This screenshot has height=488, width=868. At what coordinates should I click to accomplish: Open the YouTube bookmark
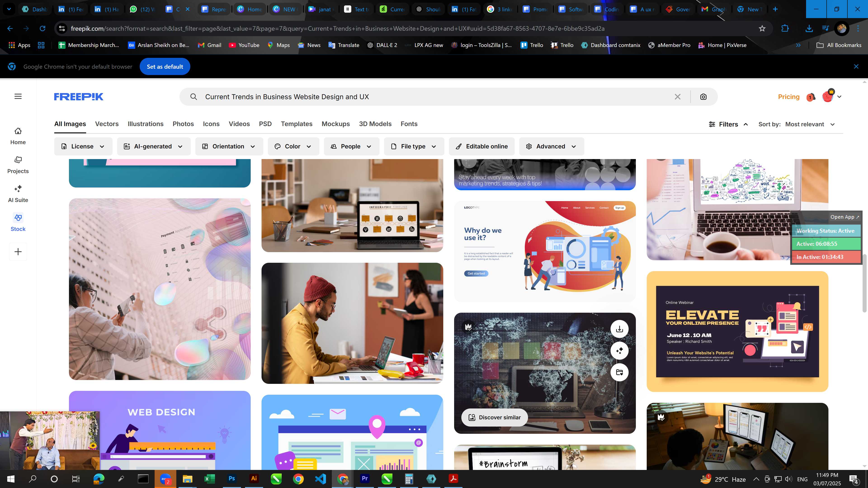point(244,45)
